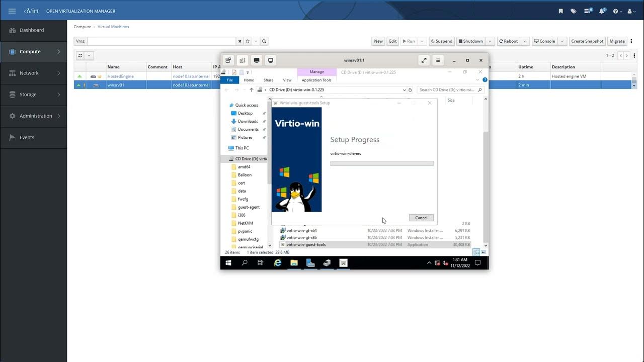Click the Reboot button
This screenshot has height=362, width=644.
point(508,41)
